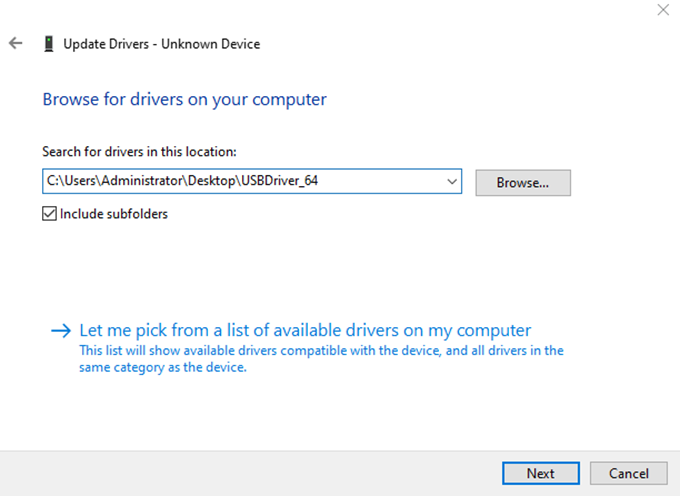
Task: Close the Update Drivers dialog
Action: pyautogui.click(x=661, y=10)
